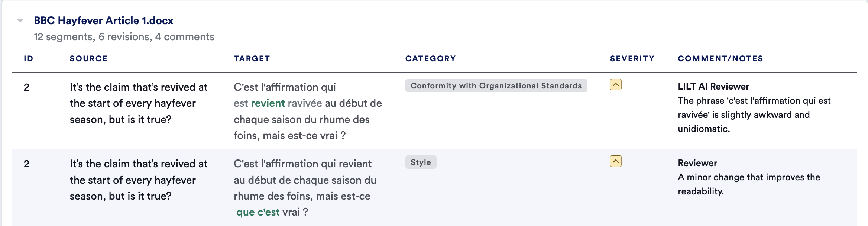868x226 pixels.
Task: Click severity chevron icon for Conformity row
Action: (616, 85)
